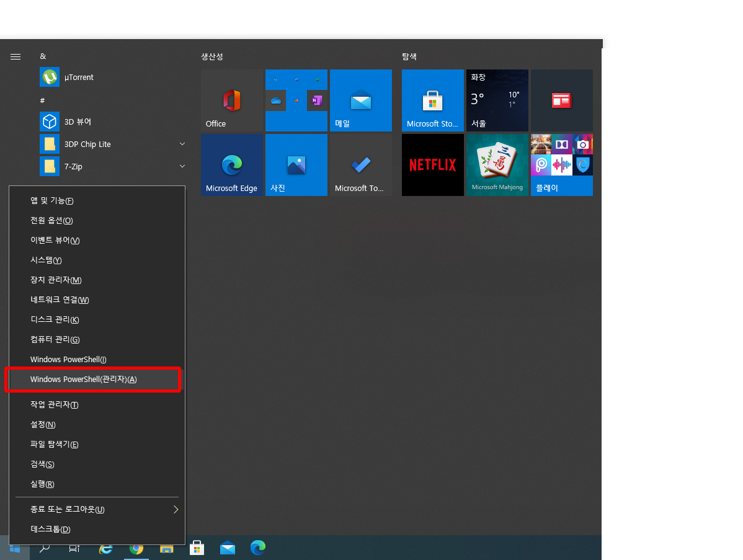The height and width of the screenshot is (560, 743).
Task: Select 전원 옵션(O) menu entry
Action: (x=97, y=221)
